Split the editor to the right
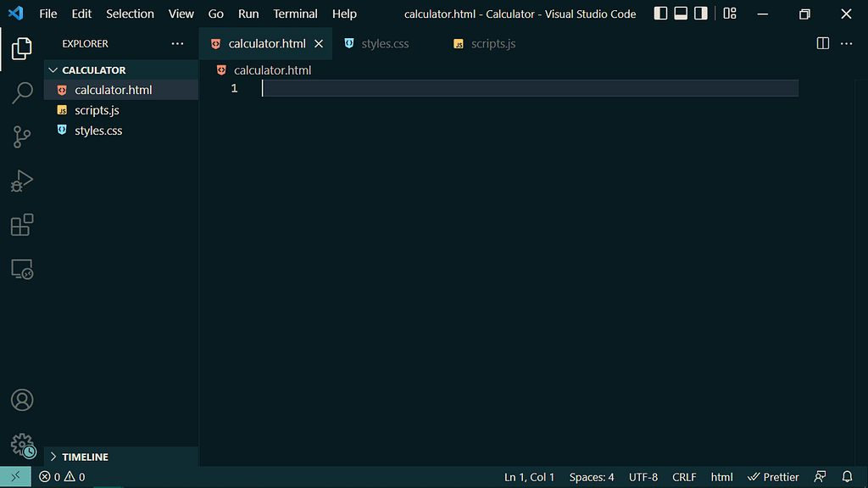 click(x=822, y=43)
